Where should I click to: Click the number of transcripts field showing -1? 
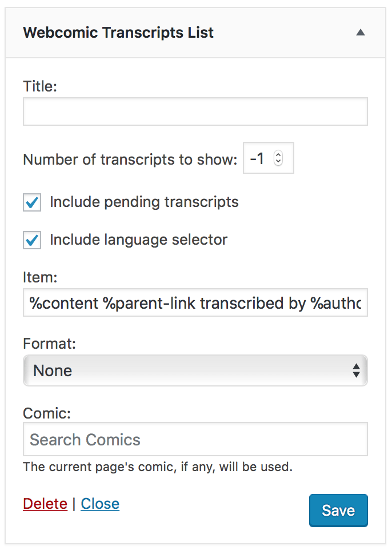(x=268, y=158)
